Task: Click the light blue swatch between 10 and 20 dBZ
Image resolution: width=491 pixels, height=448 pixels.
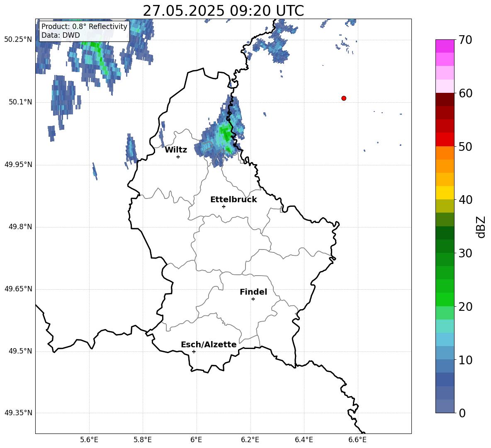Action: tap(445, 339)
